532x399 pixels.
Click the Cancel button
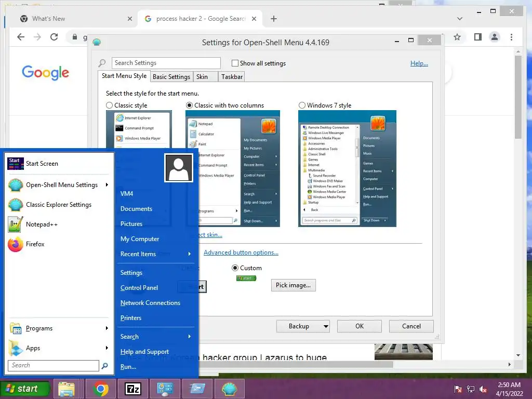(411, 326)
